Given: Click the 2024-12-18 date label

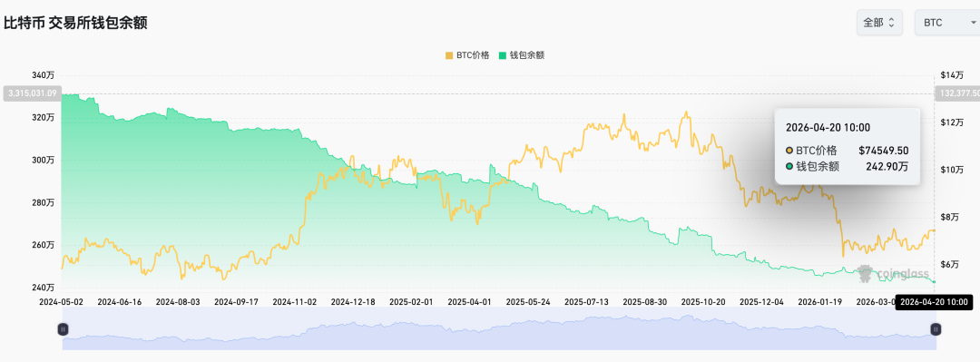Looking at the screenshot, I should (x=353, y=301).
